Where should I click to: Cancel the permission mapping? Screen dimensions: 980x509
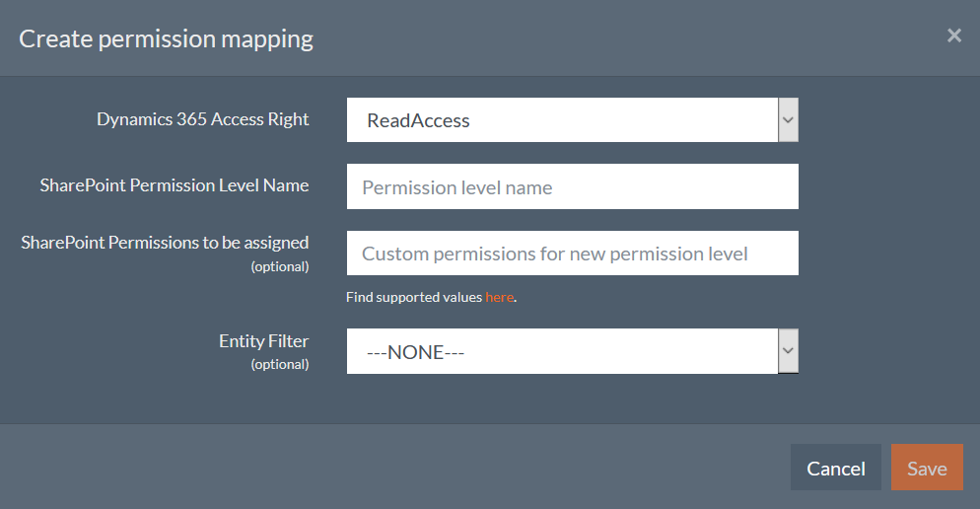[x=836, y=468]
